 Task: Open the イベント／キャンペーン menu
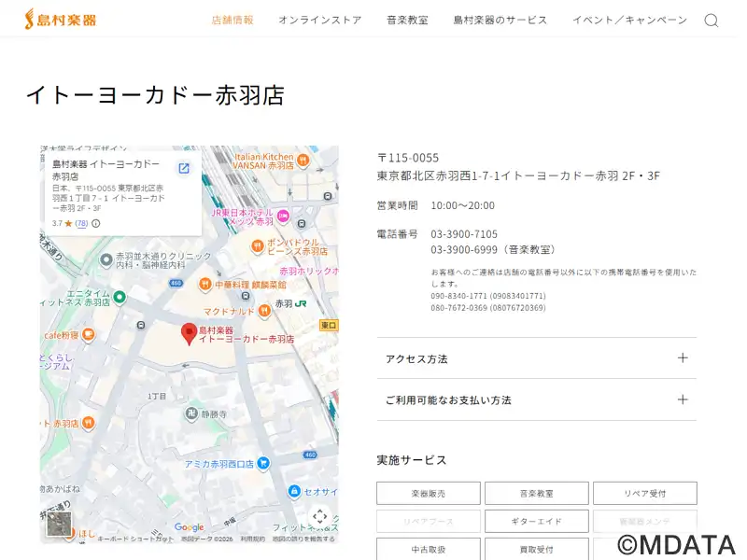click(628, 20)
